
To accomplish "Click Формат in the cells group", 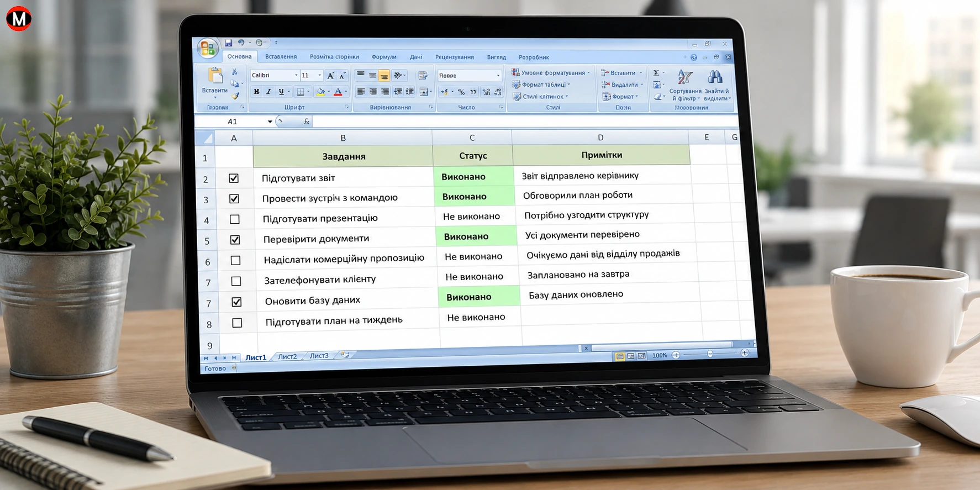I will (x=620, y=97).
